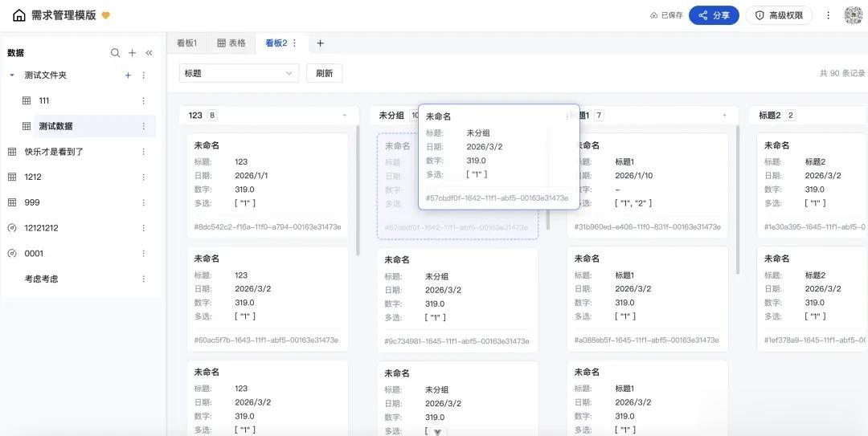The height and width of the screenshot is (436, 868).
Task: Open the user avatar menu
Action: coord(854,15)
